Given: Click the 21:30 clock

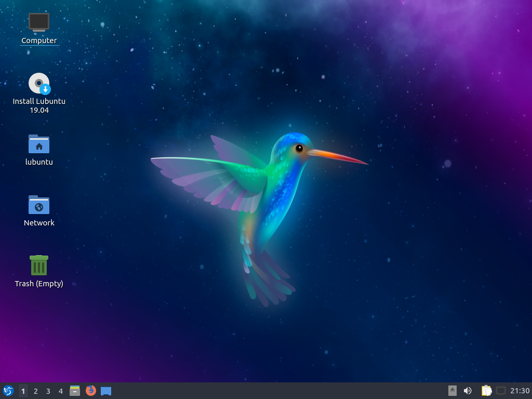Looking at the screenshot, I should pos(520,391).
